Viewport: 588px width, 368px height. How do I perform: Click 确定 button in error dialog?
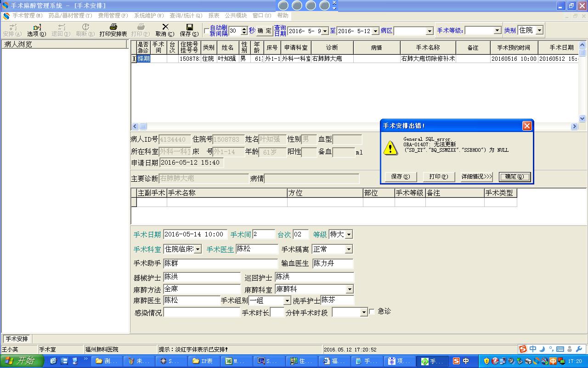point(514,177)
